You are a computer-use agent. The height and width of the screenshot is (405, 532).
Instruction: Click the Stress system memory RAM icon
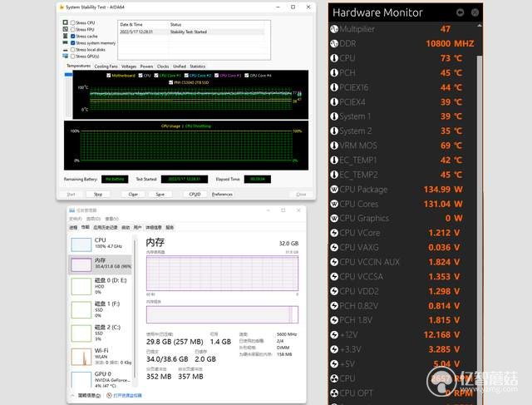(x=66, y=42)
